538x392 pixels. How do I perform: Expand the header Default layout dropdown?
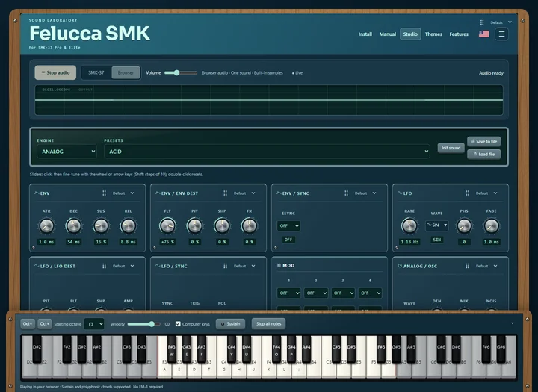pos(501,22)
